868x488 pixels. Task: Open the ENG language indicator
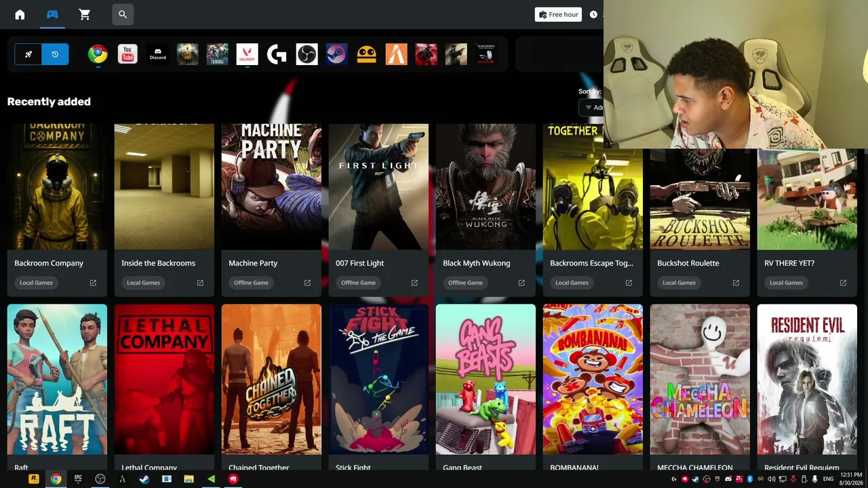click(x=829, y=479)
